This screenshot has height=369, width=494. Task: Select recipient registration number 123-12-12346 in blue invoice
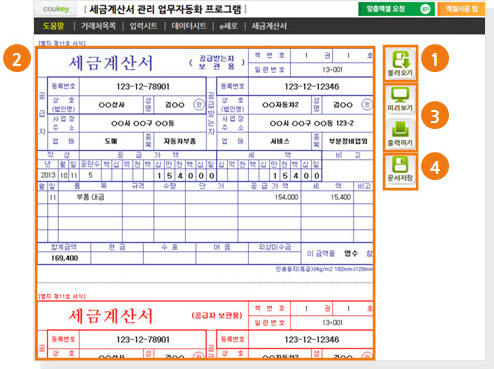[x=311, y=87]
